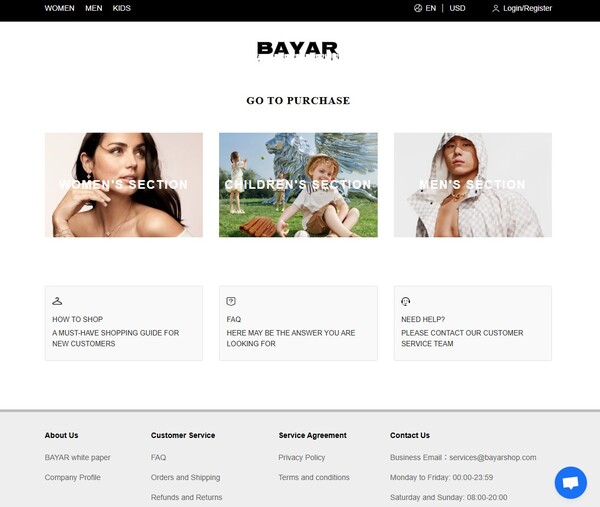Open the BAYAR white paper link
The width and height of the screenshot is (600, 507).
[x=77, y=457]
